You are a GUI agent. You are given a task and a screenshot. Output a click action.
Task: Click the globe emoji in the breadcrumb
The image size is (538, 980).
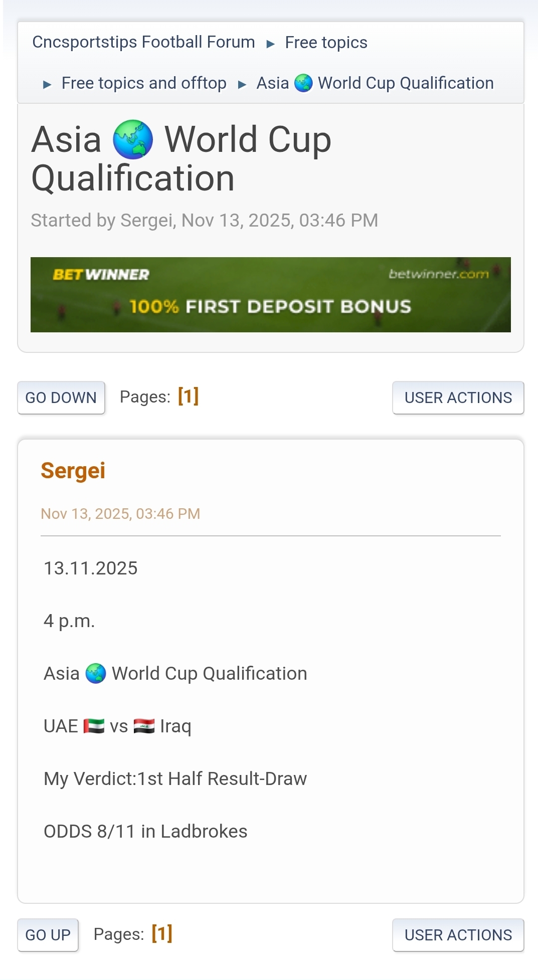point(303,83)
